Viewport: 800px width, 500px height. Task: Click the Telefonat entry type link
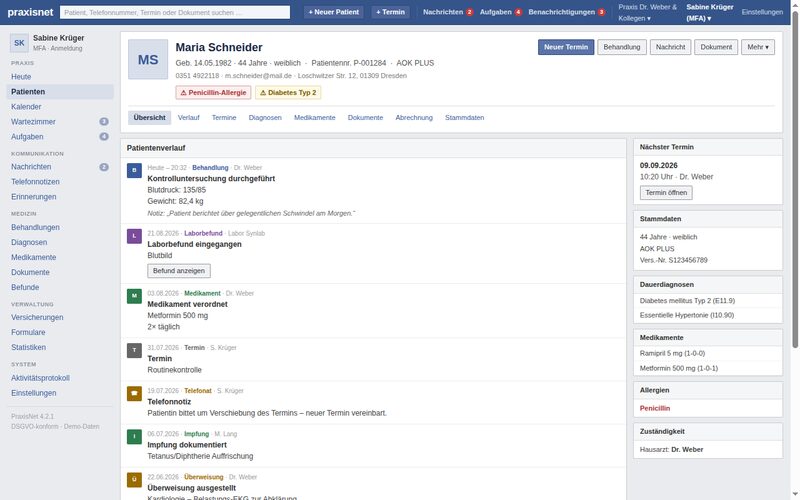[197, 391]
